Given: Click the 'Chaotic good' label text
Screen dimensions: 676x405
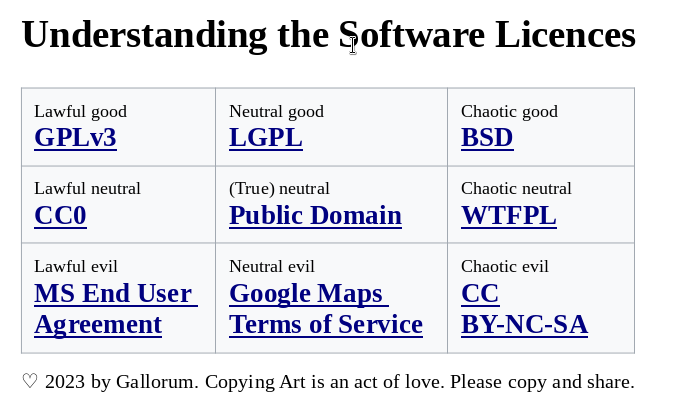Looking at the screenshot, I should (509, 112).
